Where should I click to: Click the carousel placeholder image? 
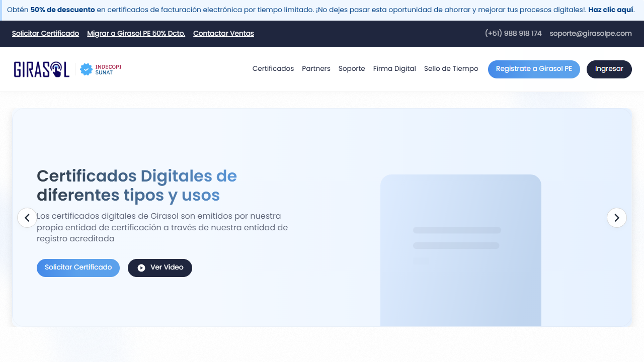pyautogui.click(x=460, y=250)
